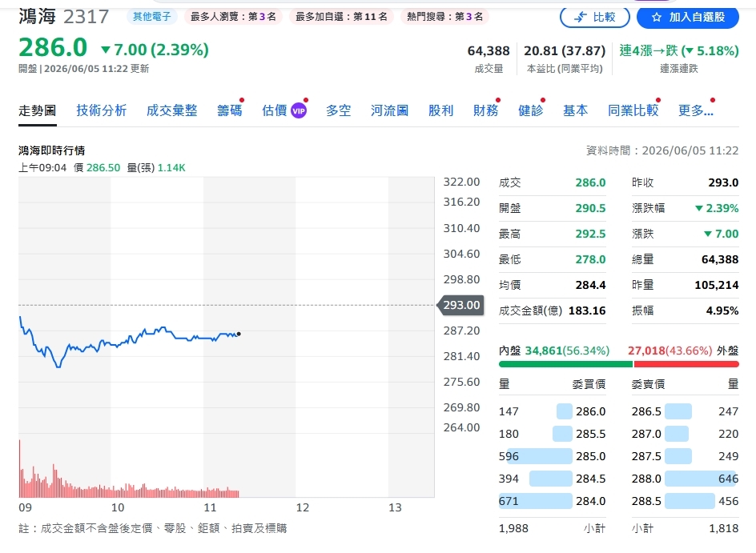The width and height of the screenshot is (756, 553).
Task: Click the 成交量 value 64,388
Action: pyautogui.click(x=489, y=50)
